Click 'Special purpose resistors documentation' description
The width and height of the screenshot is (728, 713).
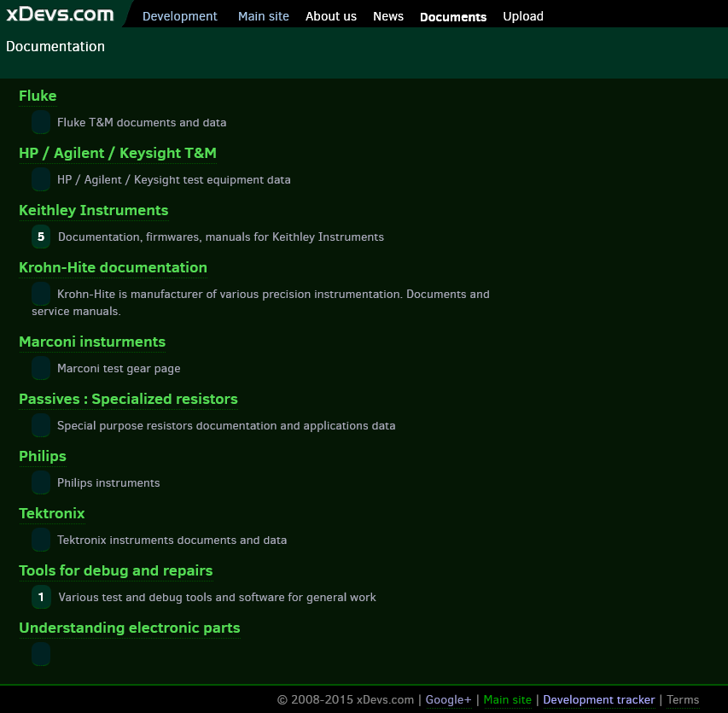[226, 425]
